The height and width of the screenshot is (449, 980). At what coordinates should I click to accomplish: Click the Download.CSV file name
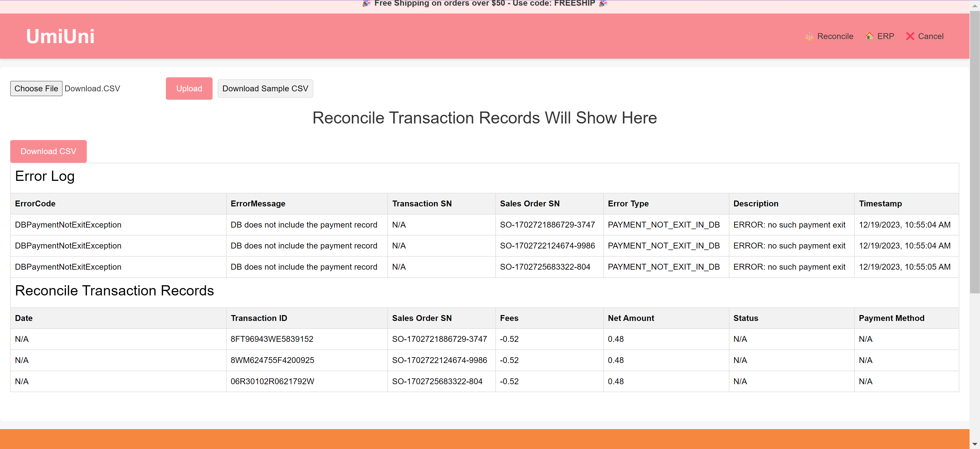coord(92,89)
